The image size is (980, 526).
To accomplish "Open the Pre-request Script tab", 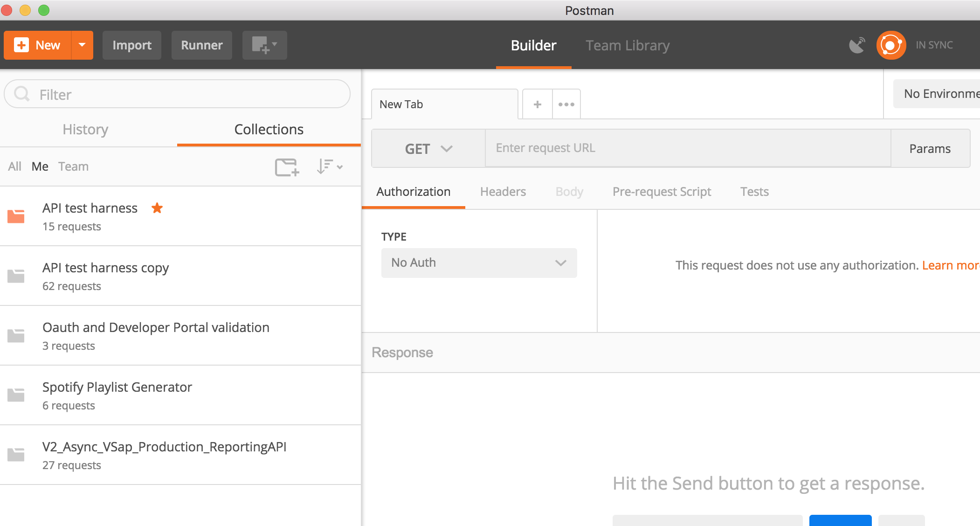I will coord(662,192).
